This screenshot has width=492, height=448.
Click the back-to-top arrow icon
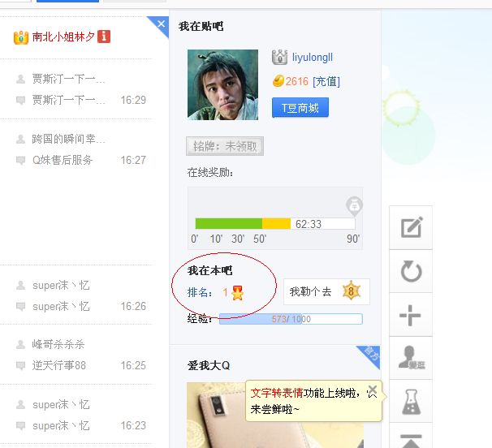click(x=411, y=439)
